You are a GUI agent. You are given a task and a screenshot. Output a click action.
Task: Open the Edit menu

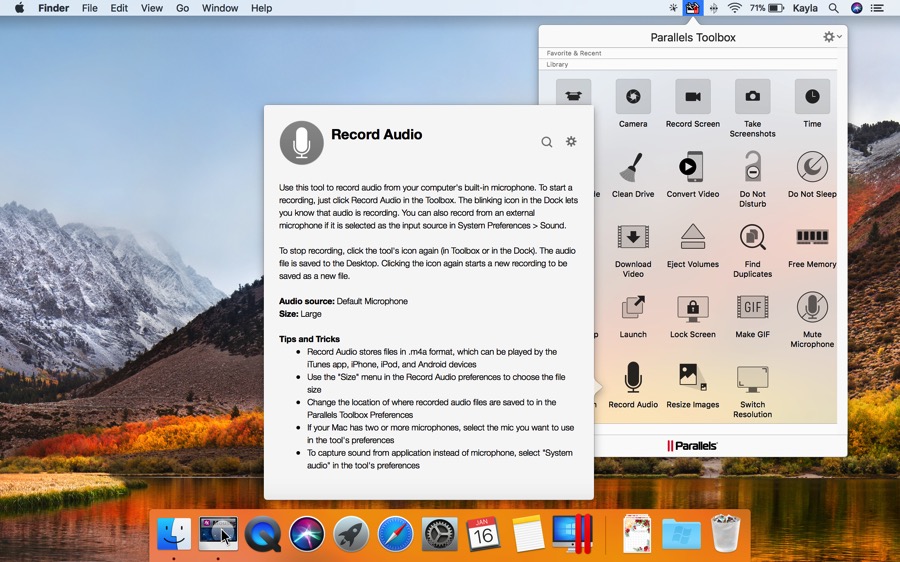point(119,8)
